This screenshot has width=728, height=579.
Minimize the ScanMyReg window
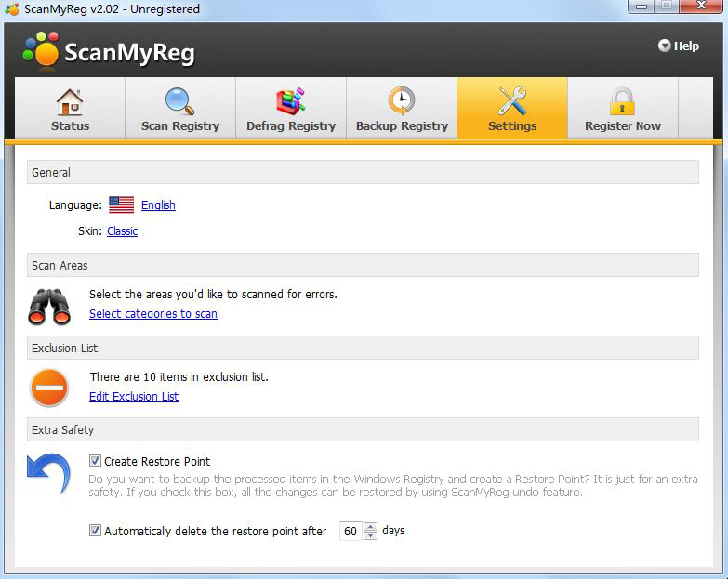click(642, 7)
